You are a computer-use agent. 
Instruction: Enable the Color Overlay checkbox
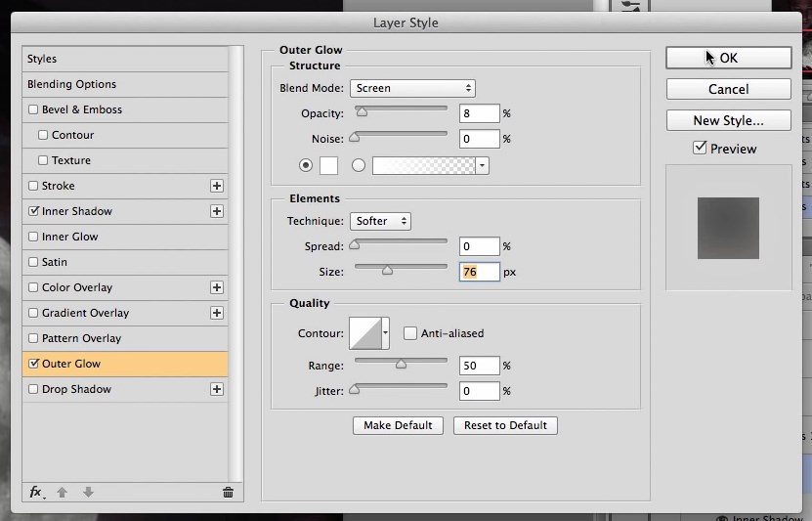pos(33,287)
